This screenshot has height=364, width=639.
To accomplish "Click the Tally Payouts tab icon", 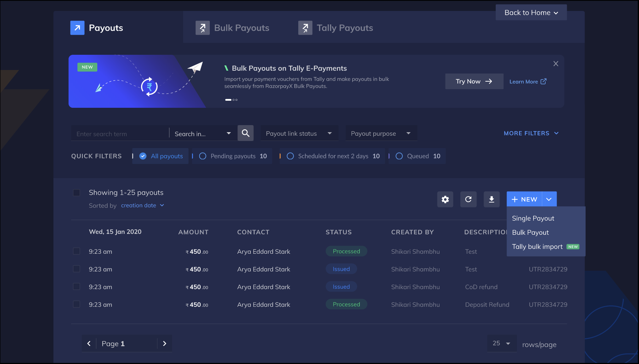I will [x=305, y=28].
